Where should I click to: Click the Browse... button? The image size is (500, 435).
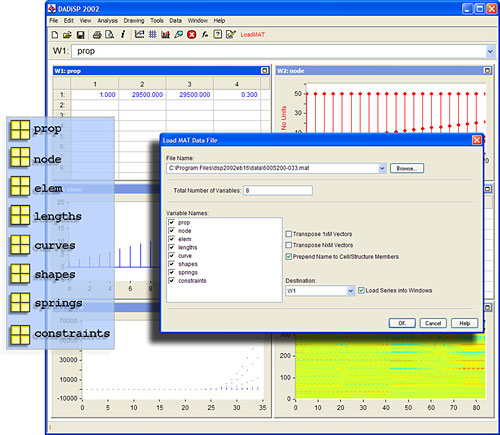click(x=407, y=168)
